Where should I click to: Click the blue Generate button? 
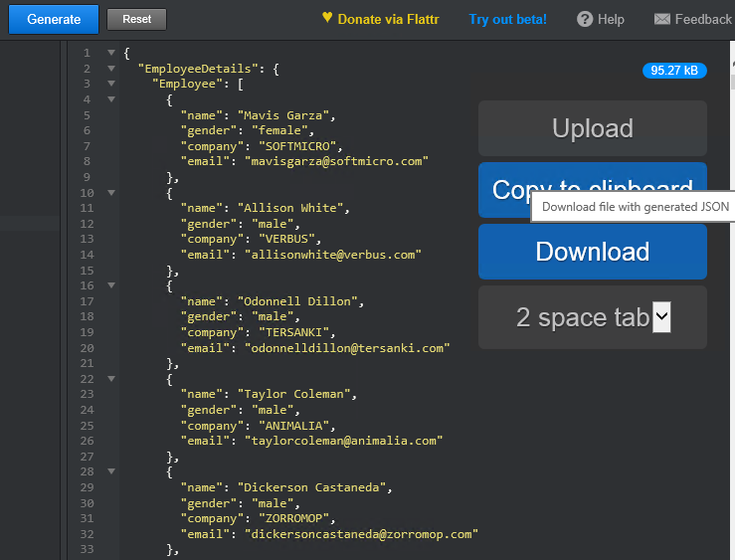tap(54, 19)
